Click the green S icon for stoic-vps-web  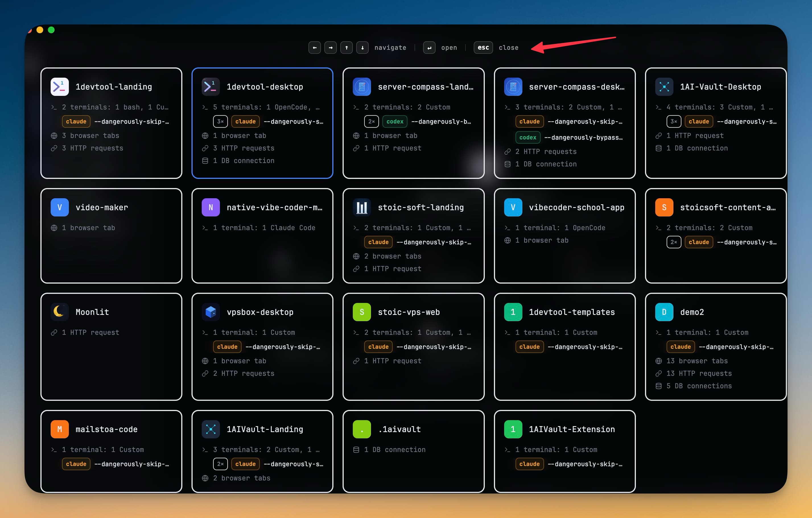(362, 312)
